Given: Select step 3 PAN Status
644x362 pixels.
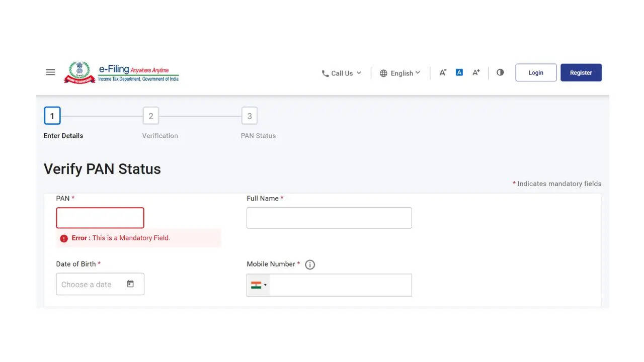Looking at the screenshot, I should click(250, 116).
